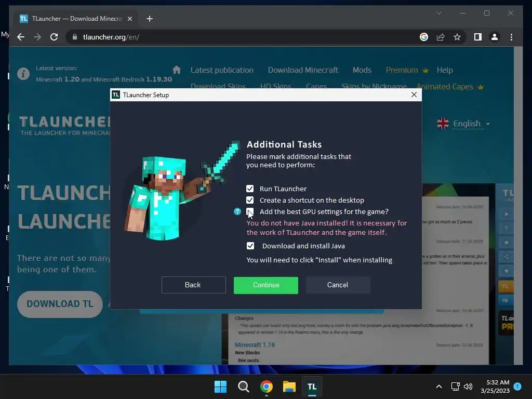The height and width of the screenshot is (399, 532).
Task: Click the share page icon
Action: (441, 37)
